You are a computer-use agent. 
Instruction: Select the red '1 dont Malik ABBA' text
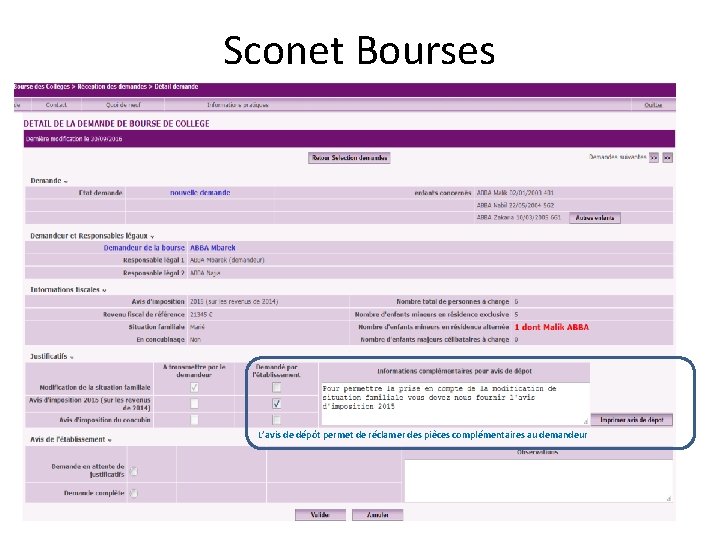tap(551, 327)
